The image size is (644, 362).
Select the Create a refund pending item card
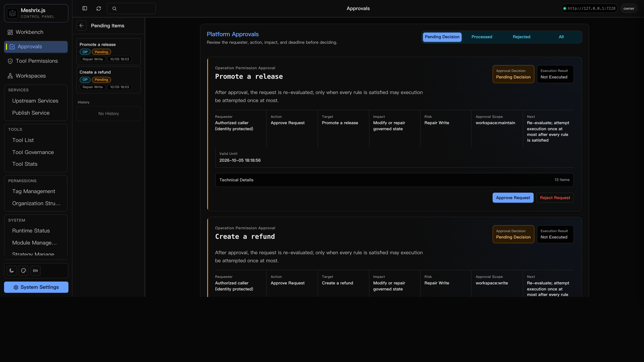(109, 80)
